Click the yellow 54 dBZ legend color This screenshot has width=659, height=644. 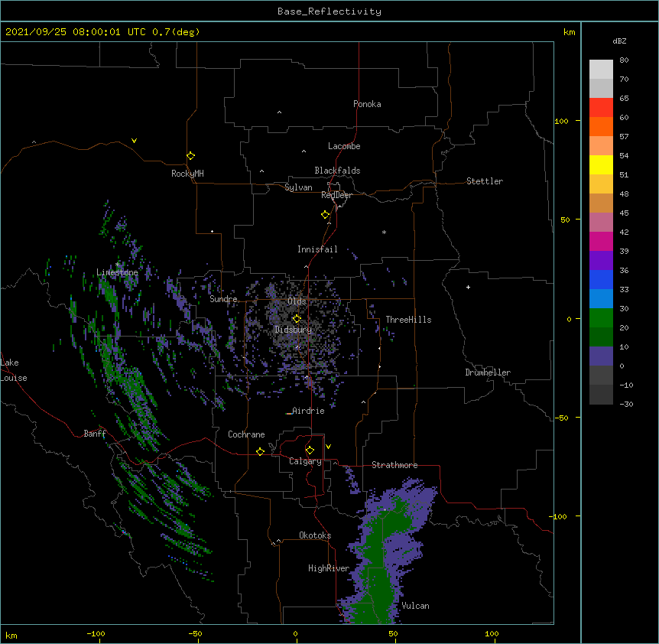pyautogui.click(x=601, y=164)
